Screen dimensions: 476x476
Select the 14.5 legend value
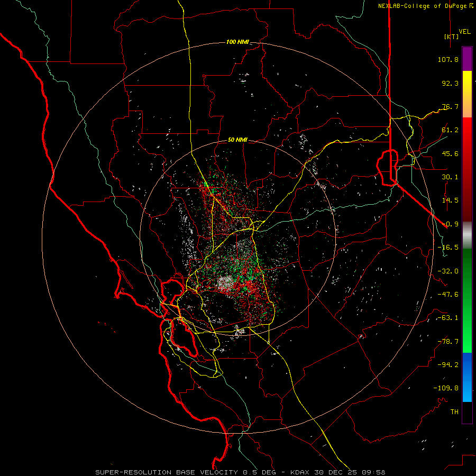[450, 200]
